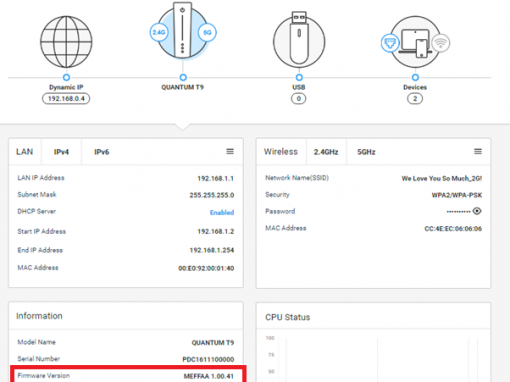
Task: Open the LAN panel hamburger menu
Action: pyautogui.click(x=230, y=151)
